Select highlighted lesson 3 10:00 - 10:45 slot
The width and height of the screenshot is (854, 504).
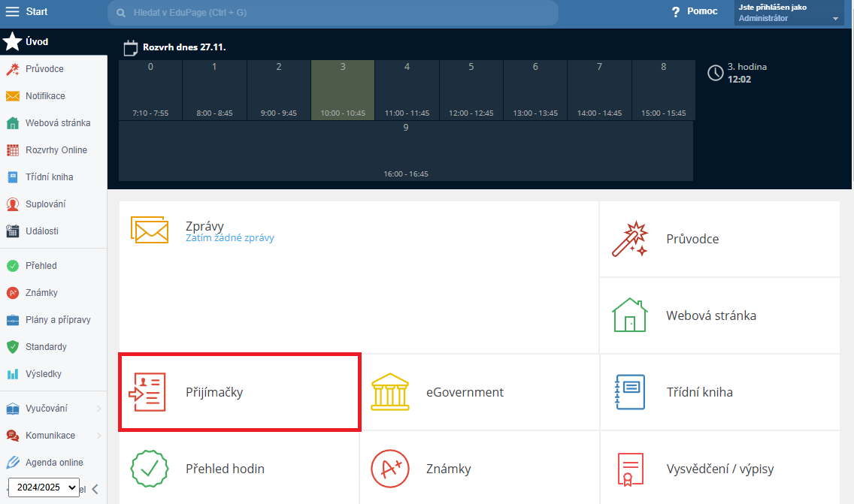343,90
